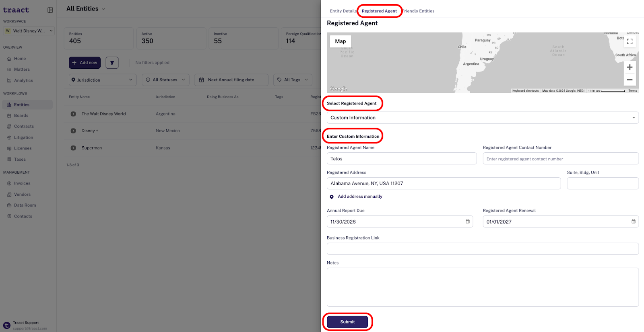
Task: Click the Doing Business As column header
Action: 223,97
